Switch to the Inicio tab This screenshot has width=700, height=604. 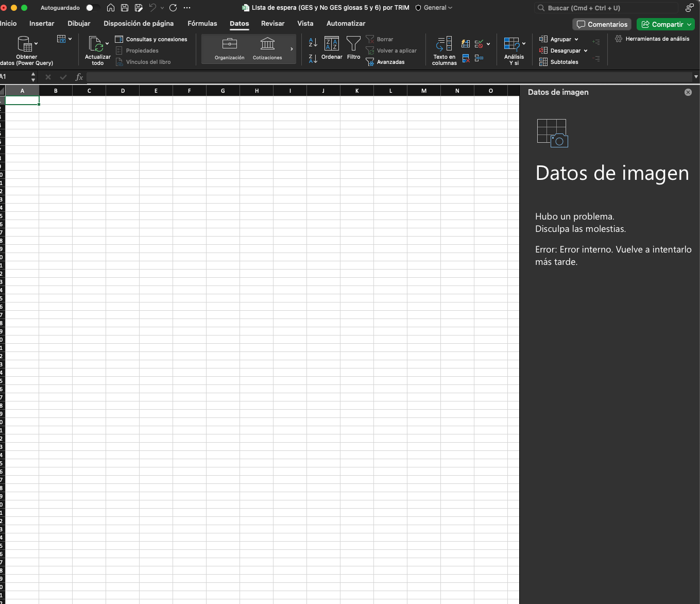8,24
